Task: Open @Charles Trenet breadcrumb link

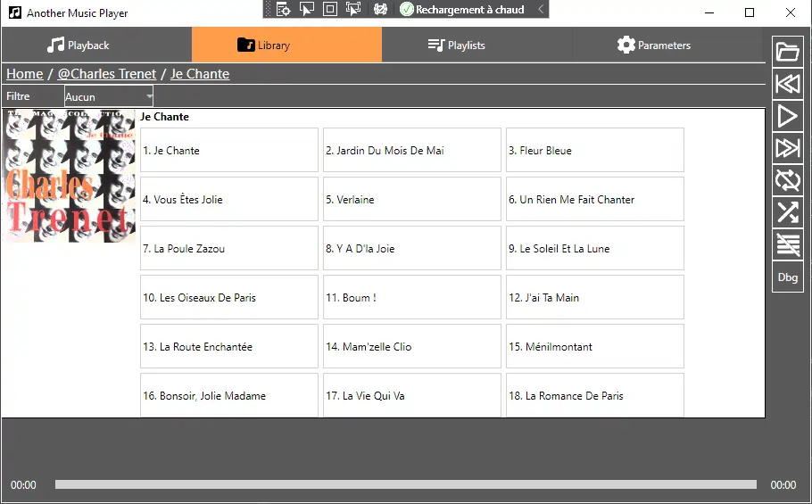Action: 107,74
